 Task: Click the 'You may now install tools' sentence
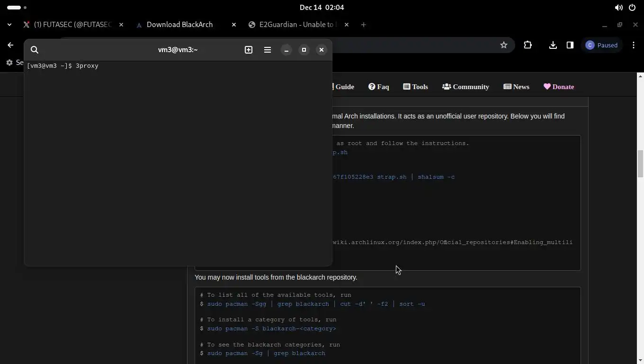pyautogui.click(x=276, y=277)
